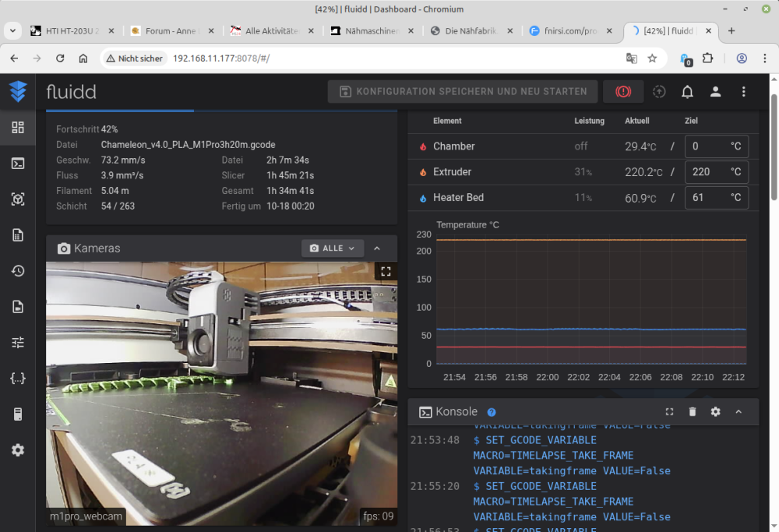Open the Tune sliders page in sidebar
Screen dimensions: 779x532
tap(17, 342)
